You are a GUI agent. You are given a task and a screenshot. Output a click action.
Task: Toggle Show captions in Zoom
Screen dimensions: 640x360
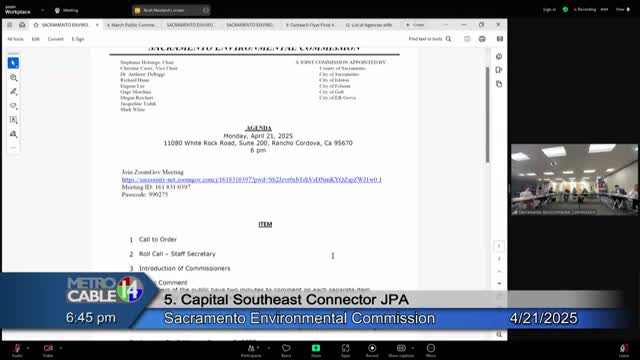coord(401,350)
